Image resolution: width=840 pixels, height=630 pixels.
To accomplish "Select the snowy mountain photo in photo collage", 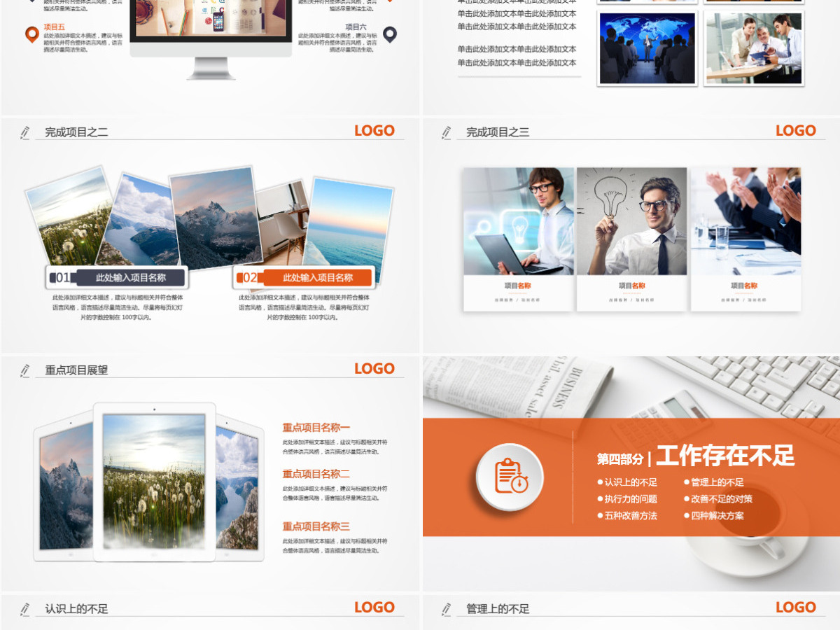I will coord(216,217).
